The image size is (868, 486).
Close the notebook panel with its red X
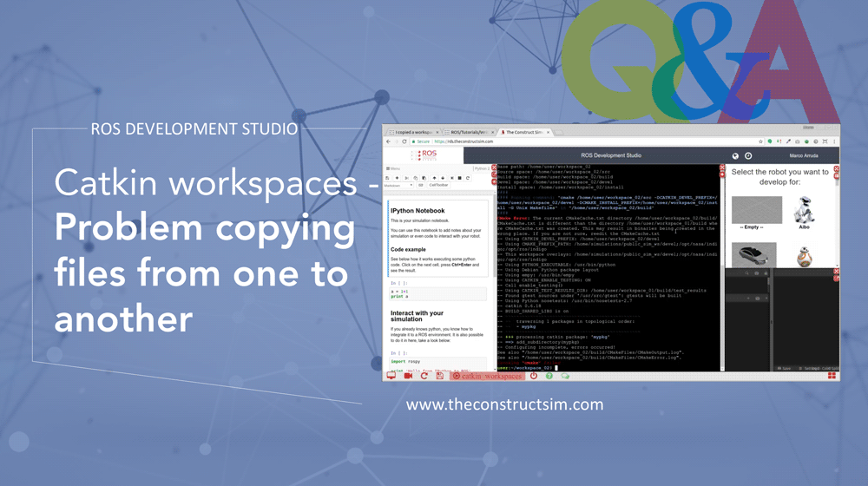[495, 167]
